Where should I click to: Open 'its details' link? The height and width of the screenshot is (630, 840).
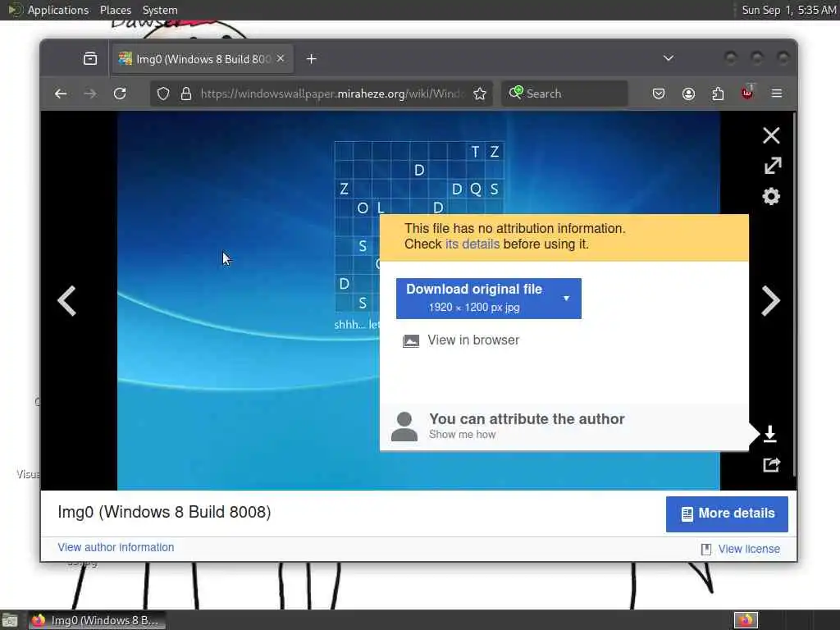click(x=472, y=244)
